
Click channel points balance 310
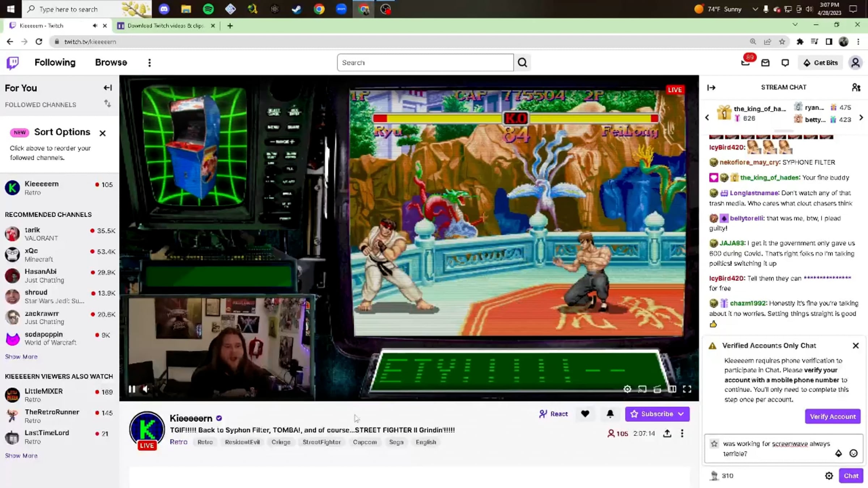click(x=722, y=476)
